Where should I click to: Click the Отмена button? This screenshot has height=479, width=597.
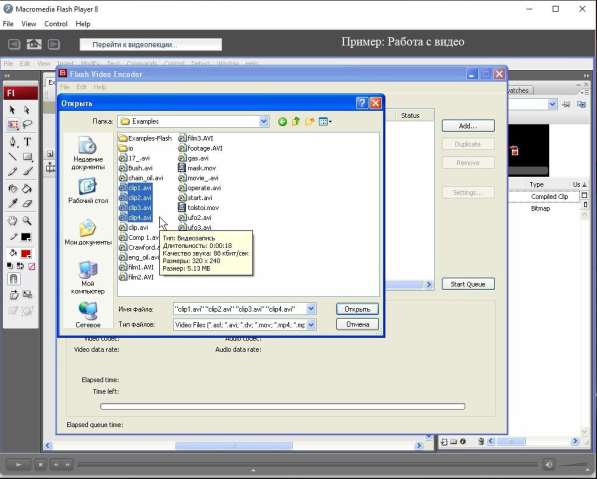tap(357, 324)
